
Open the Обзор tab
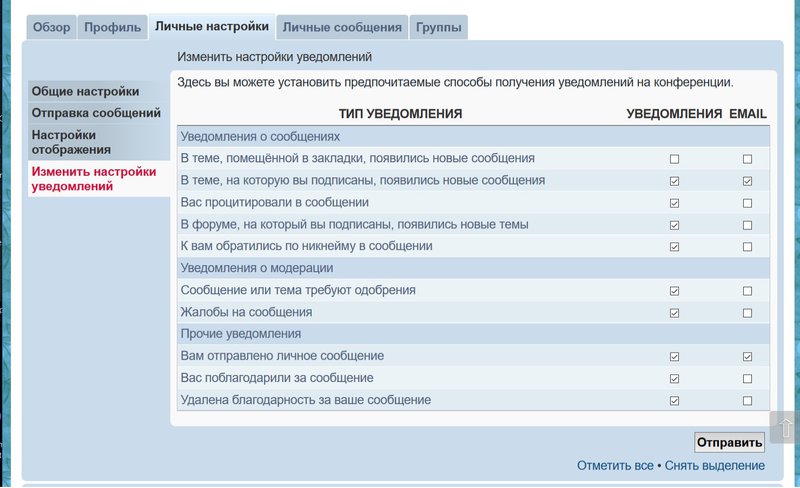click(51, 28)
